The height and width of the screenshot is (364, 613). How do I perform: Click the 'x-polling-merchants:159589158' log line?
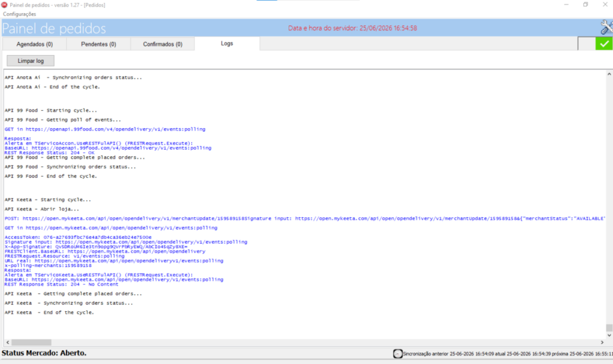(x=48, y=265)
